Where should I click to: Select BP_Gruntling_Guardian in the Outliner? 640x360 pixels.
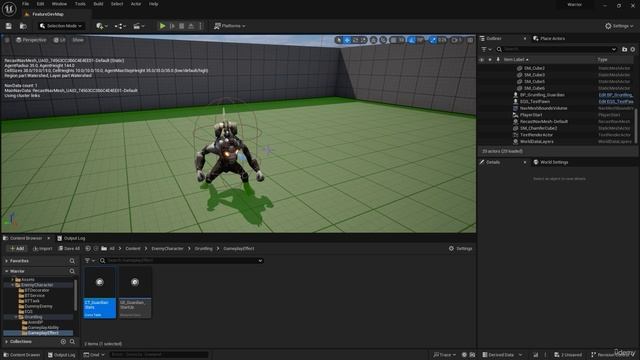[542, 95]
